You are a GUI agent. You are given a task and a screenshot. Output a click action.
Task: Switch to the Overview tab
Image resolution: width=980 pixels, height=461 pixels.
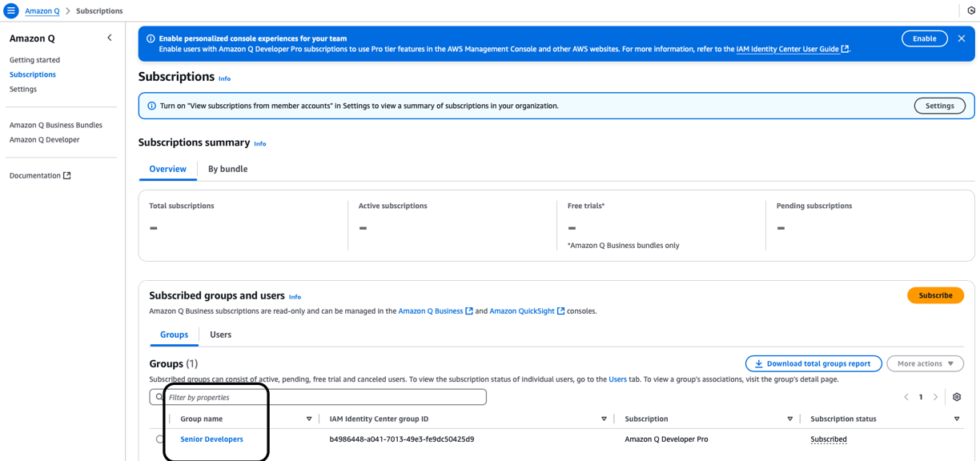[167, 169]
